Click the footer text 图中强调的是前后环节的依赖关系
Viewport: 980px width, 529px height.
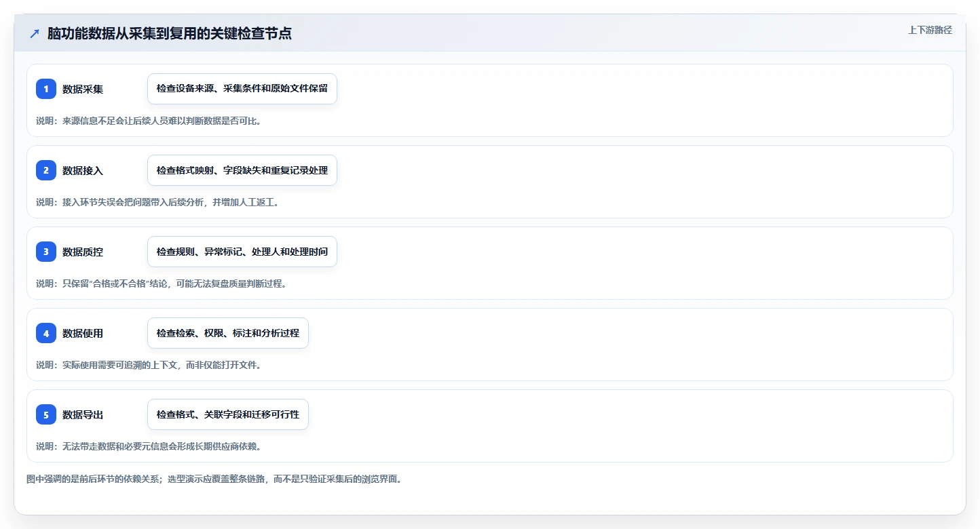click(214, 479)
